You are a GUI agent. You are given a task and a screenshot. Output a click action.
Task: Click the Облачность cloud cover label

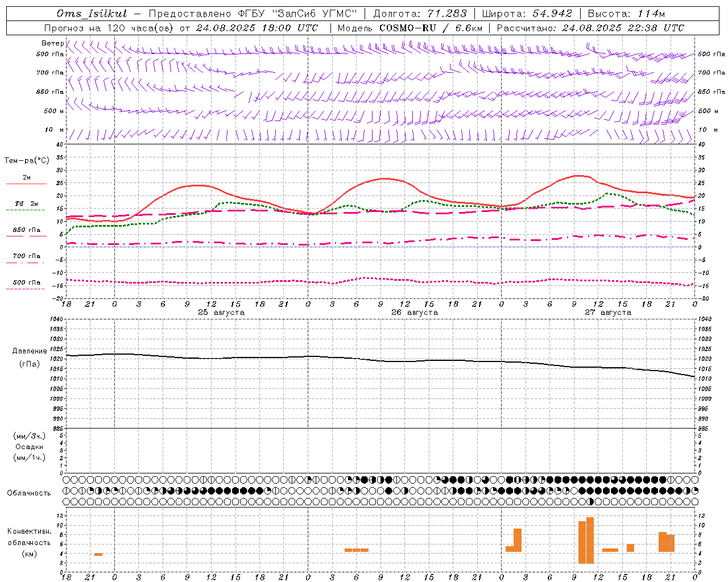click(x=28, y=493)
